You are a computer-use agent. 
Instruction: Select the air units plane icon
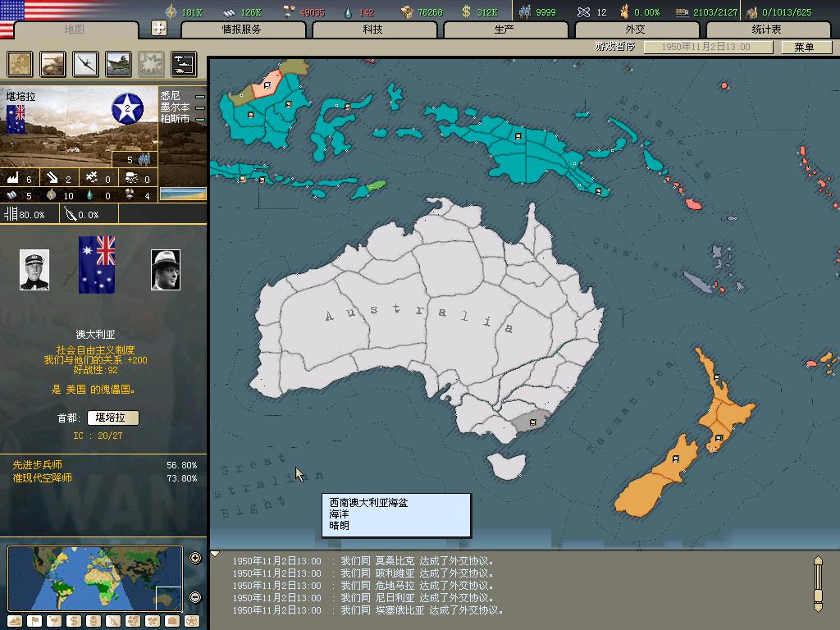tap(85, 64)
